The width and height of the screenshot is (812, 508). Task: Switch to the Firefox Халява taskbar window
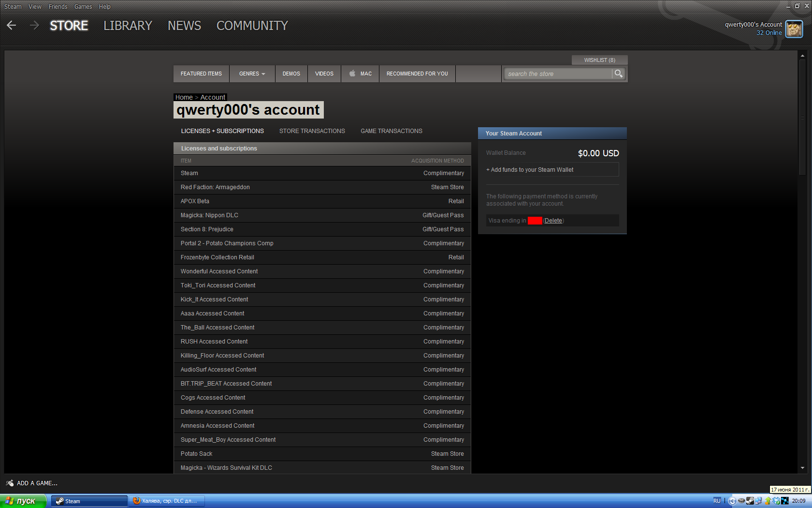tap(167, 501)
